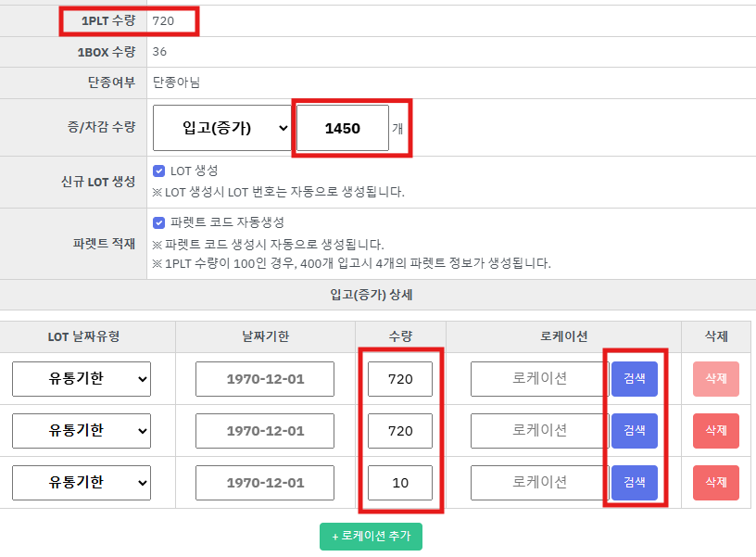This screenshot has width=756, height=557.
Task: Edit third row quantity field showing 10
Action: pyautogui.click(x=400, y=483)
